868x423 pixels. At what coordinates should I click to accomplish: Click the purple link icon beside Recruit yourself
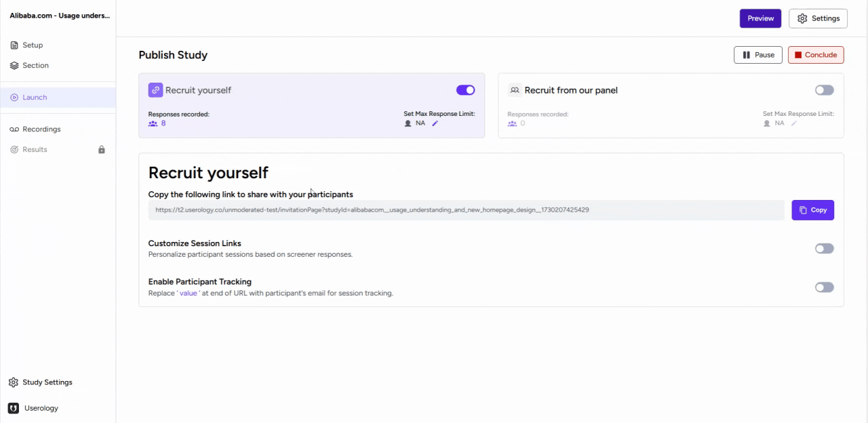[155, 90]
